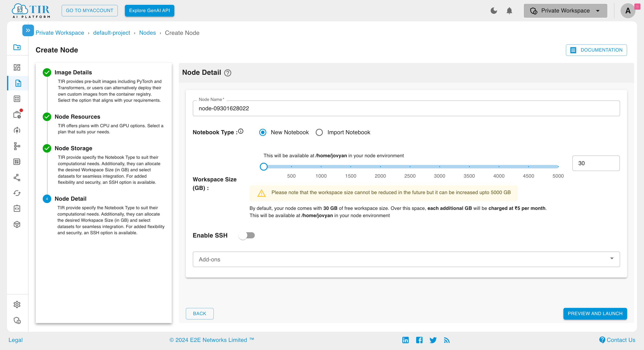Image resolution: width=644 pixels, height=350 pixels.
Task: Open the settings gear in sidebar
Action: click(x=17, y=304)
